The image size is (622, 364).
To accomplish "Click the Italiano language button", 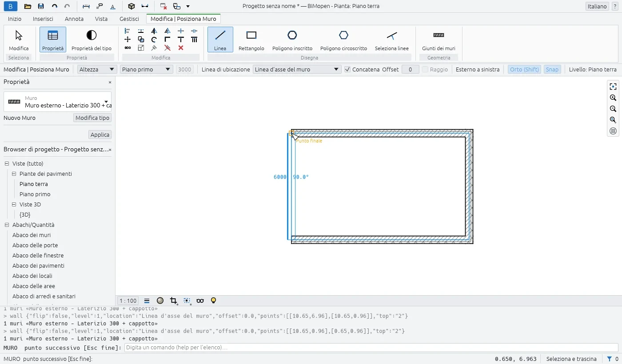I will pos(597,6).
